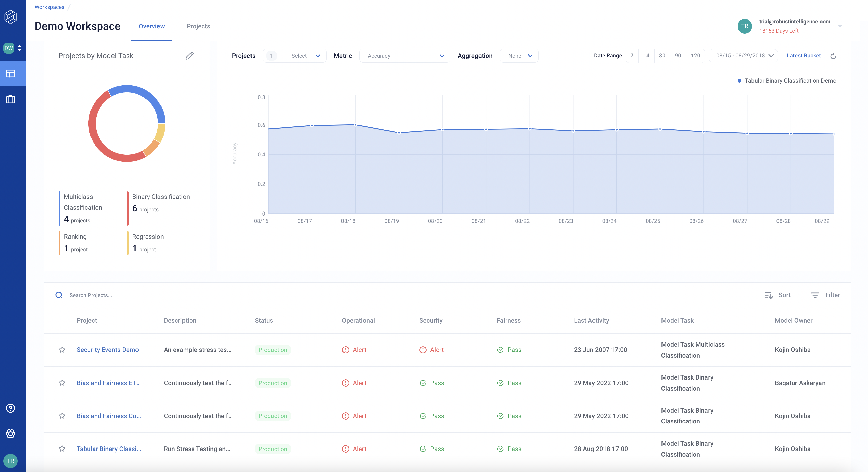Open the help question mark icon in sidebar
Screen dimensions: 868x472
coord(10,408)
